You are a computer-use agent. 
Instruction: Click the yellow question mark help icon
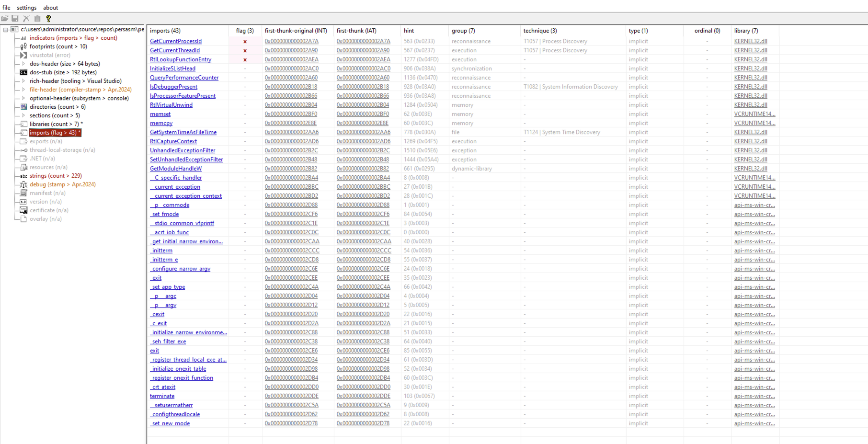point(48,19)
